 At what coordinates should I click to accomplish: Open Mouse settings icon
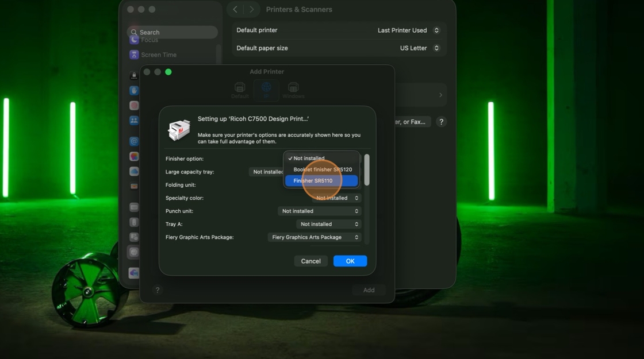click(x=134, y=222)
